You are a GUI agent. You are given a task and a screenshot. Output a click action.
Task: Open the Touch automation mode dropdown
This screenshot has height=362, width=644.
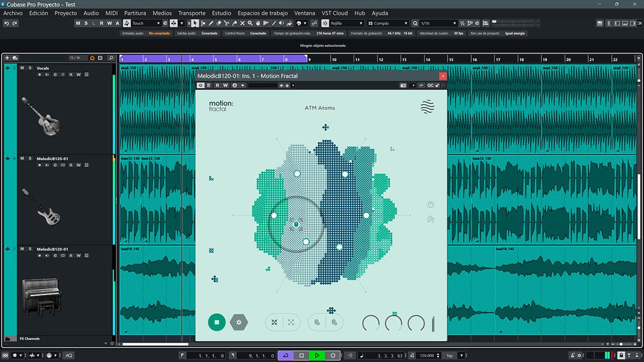[147, 23]
